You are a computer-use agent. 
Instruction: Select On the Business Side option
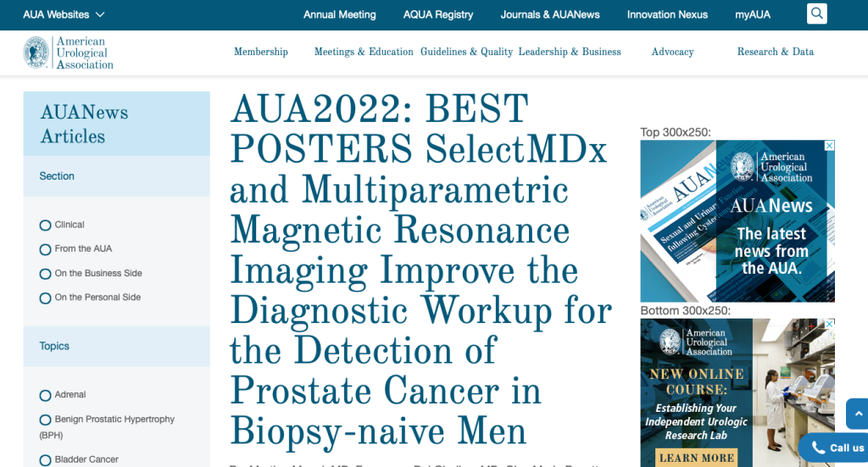click(46, 274)
